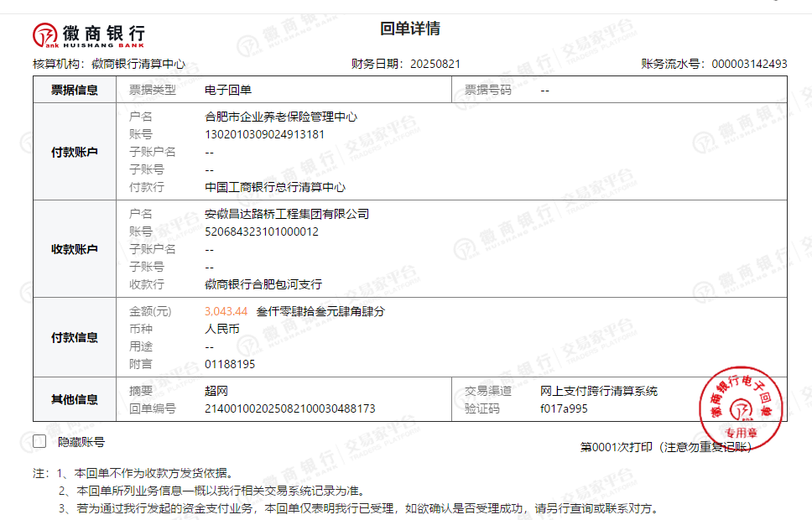Click the financial date 20250821

point(435,64)
